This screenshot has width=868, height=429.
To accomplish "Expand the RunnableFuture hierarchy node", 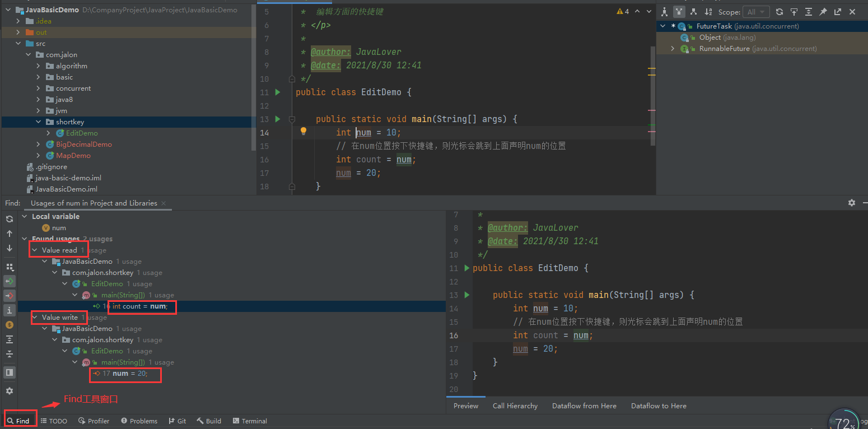I will [673, 49].
